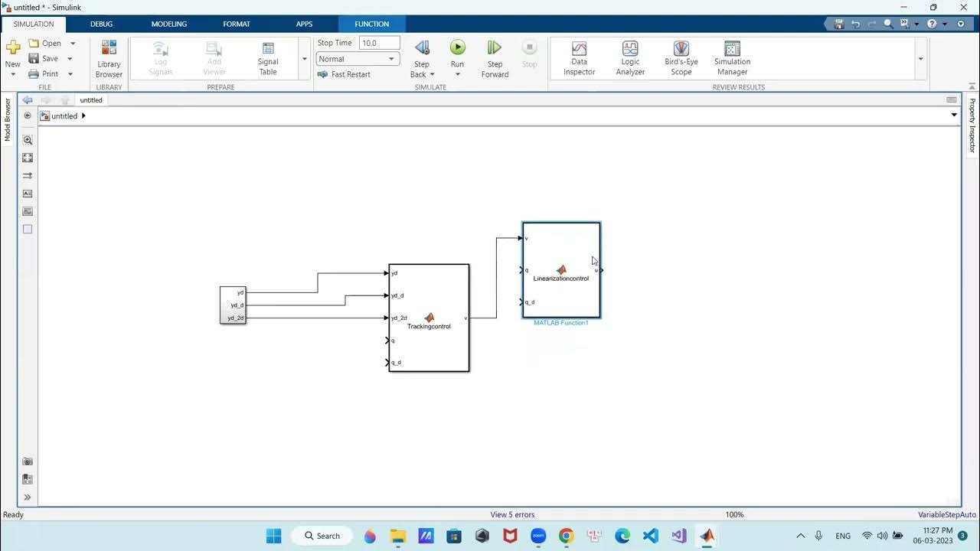Expand the REVIEW RESULTS gallery arrow

(x=920, y=59)
